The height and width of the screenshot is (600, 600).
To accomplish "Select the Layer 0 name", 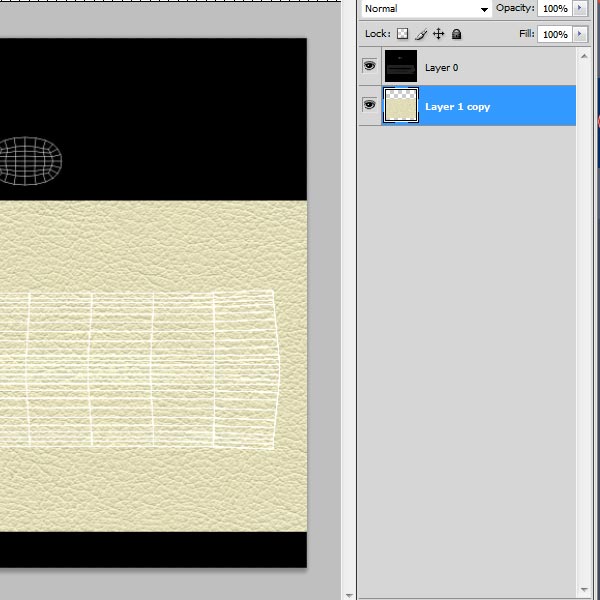I will 441,68.
